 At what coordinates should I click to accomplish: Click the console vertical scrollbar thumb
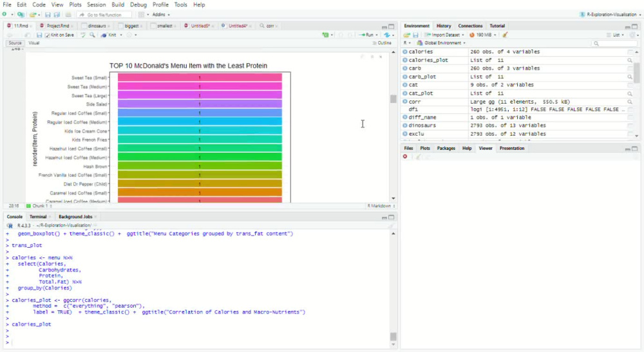click(x=393, y=337)
